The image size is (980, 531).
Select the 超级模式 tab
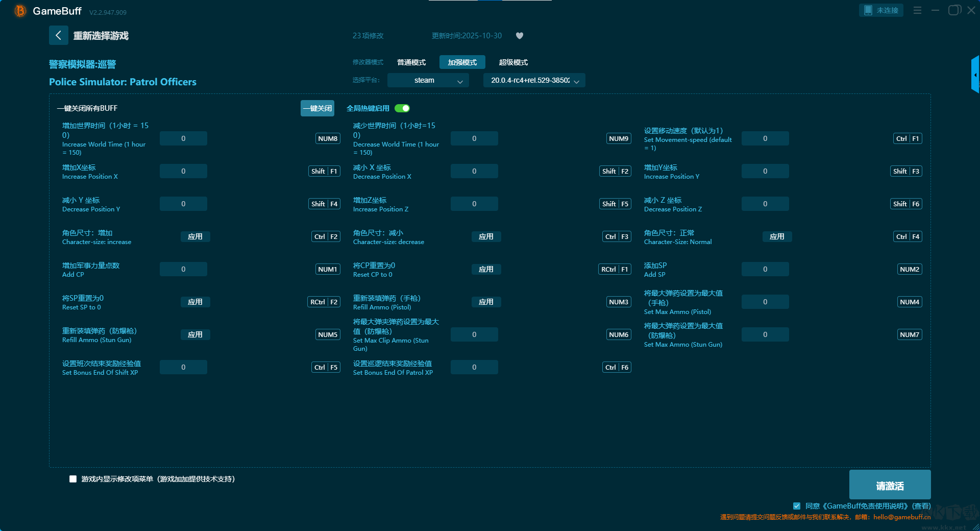point(513,62)
